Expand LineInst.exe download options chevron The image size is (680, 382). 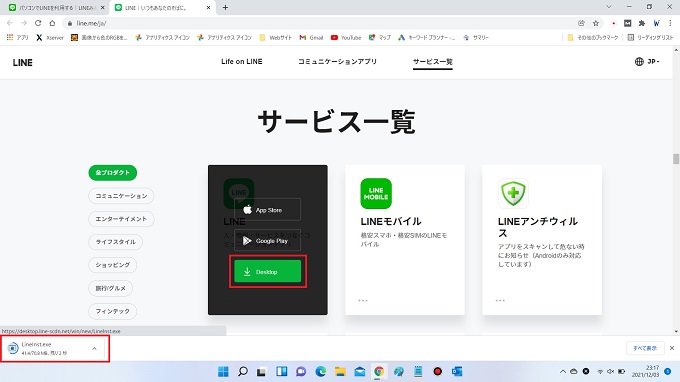(x=95, y=348)
